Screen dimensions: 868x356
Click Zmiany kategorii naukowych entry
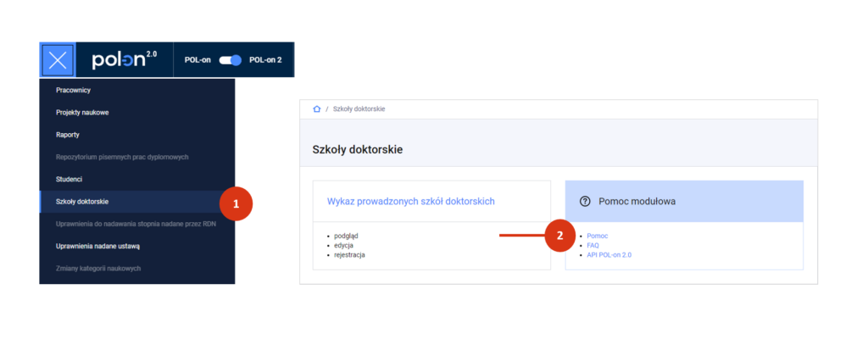coord(98,268)
